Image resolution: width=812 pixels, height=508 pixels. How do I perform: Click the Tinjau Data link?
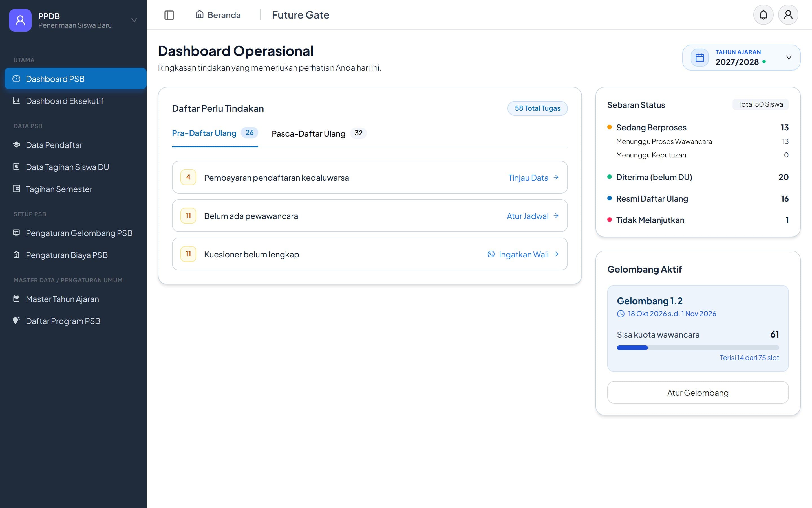[x=533, y=178]
